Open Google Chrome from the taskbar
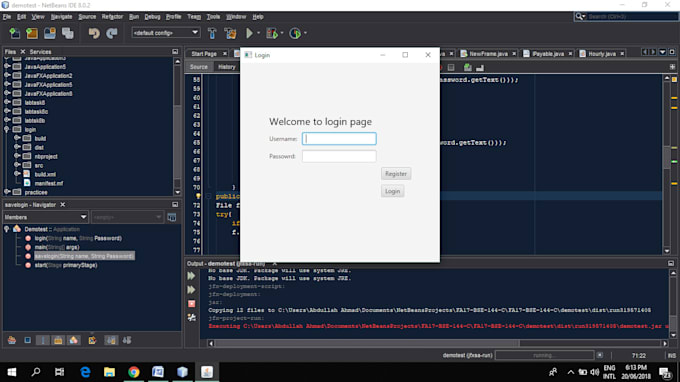The height and width of the screenshot is (382, 680). (x=134, y=372)
